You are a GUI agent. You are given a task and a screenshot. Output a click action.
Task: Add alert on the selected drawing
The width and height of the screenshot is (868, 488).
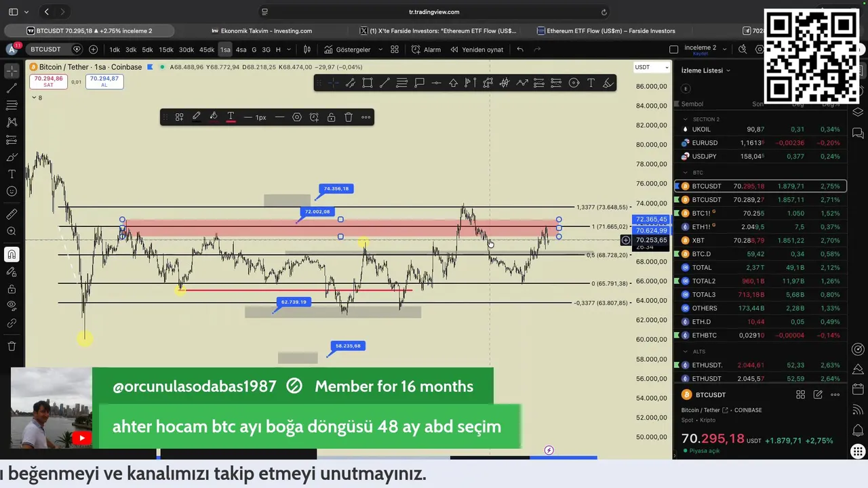[x=314, y=117]
